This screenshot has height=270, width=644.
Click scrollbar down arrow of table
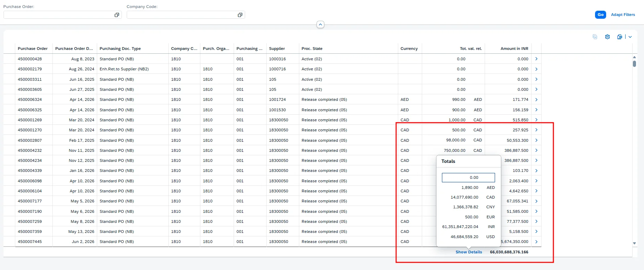click(634, 243)
